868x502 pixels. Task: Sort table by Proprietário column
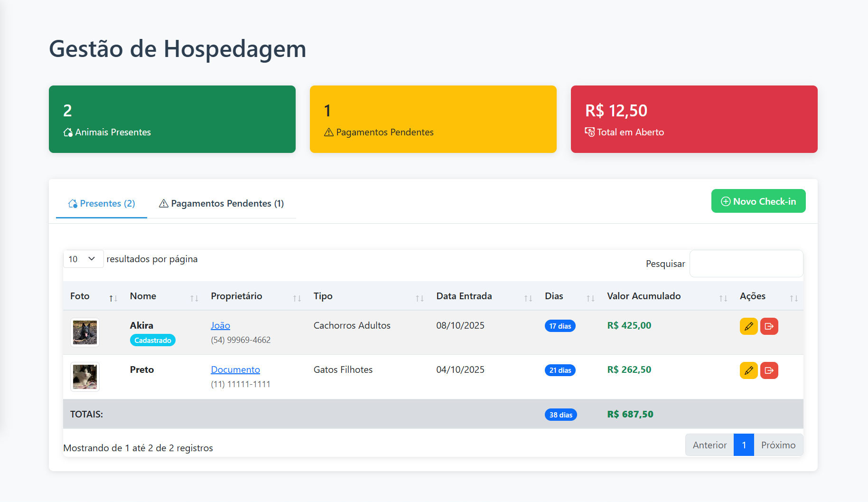(297, 298)
